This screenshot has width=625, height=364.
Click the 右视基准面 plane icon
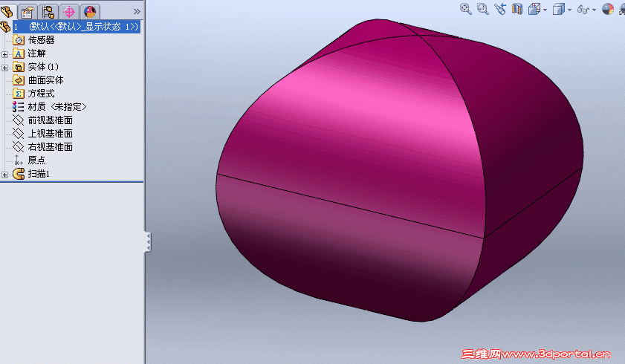coord(19,147)
